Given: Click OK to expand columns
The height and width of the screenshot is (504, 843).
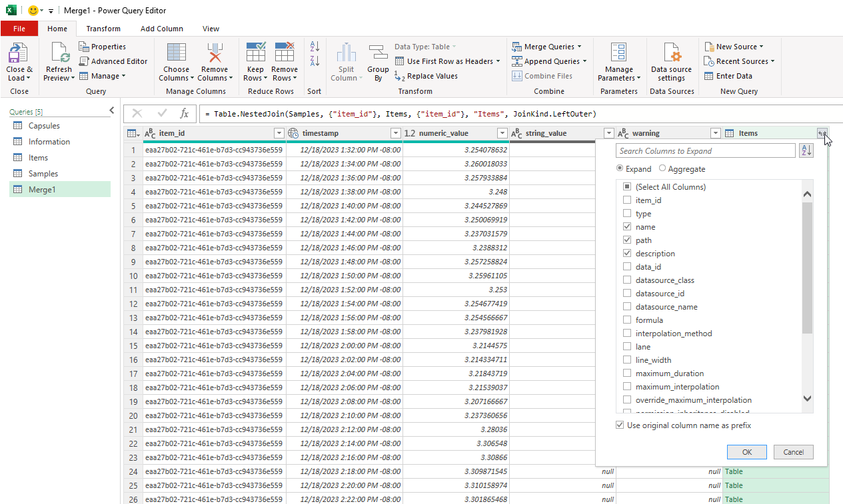Looking at the screenshot, I should pyautogui.click(x=746, y=451).
